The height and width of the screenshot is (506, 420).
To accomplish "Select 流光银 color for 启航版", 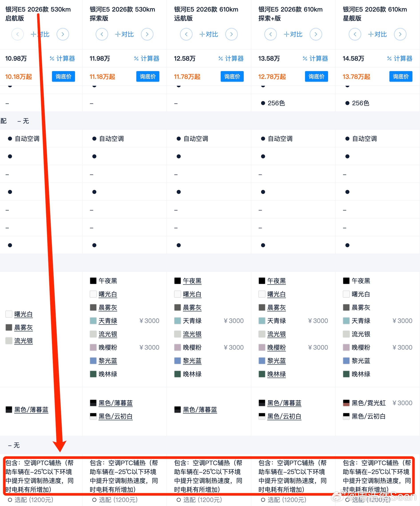I will pyautogui.click(x=19, y=341).
